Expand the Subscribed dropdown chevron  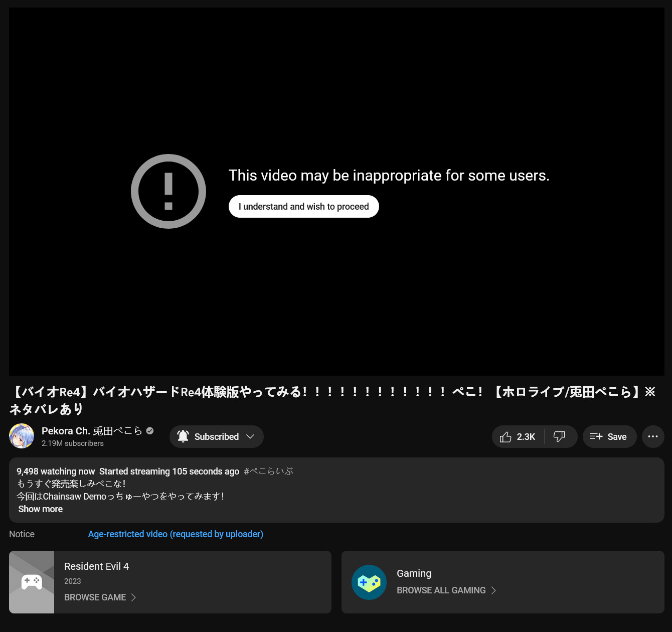coord(250,437)
